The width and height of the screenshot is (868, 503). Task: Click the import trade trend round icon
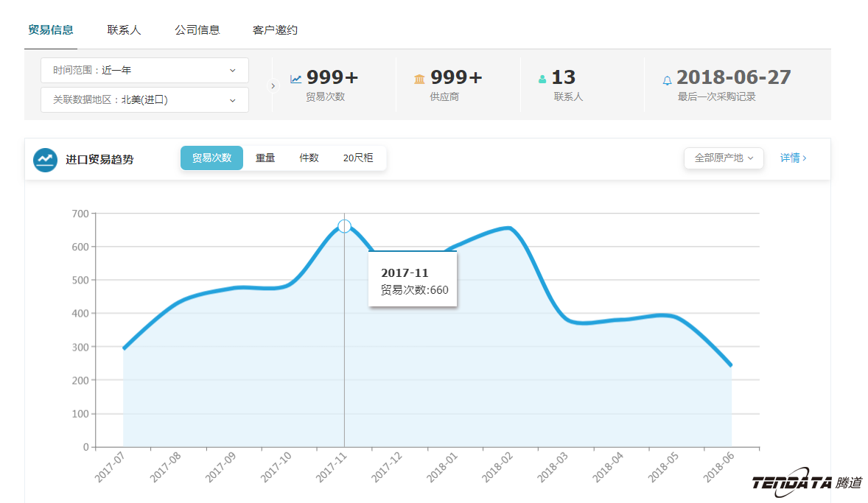point(46,159)
